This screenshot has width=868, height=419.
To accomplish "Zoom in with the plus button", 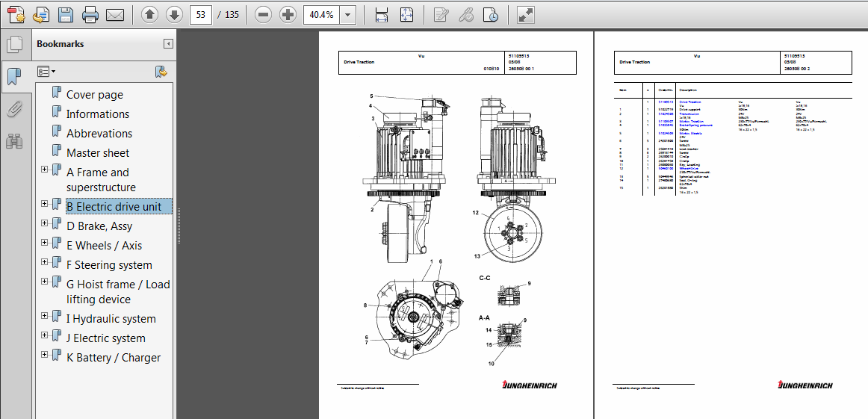I will tap(288, 15).
